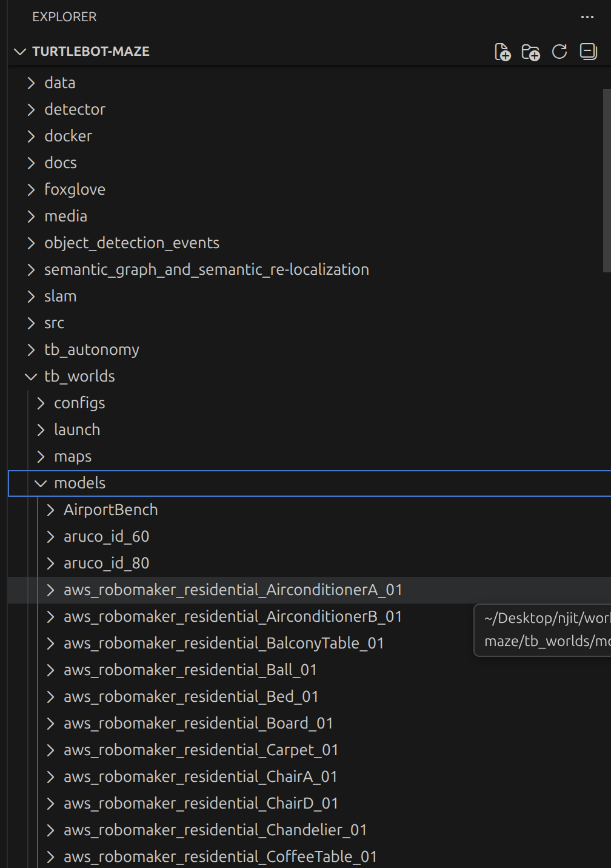The height and width of the screenshot is (868, 611).
Task: Select aws_robomaker_residential_Board_01 folder
Action: tap(198, 724)
